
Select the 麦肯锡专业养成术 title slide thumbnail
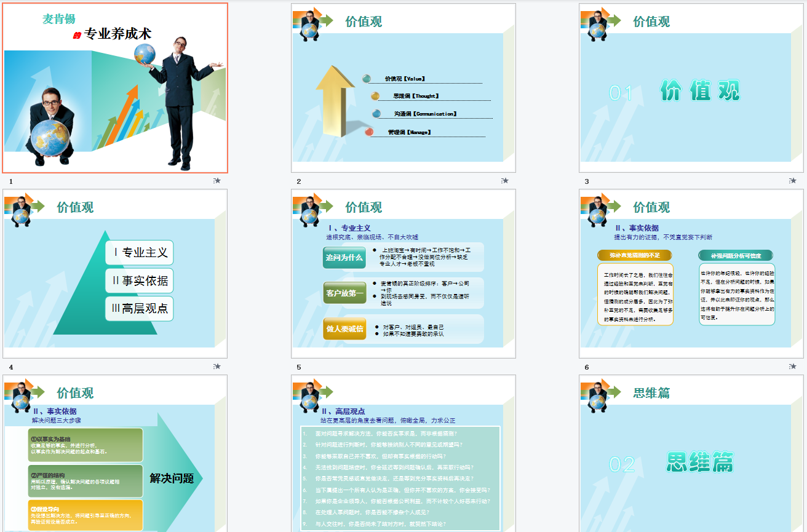tap(114, 87)
